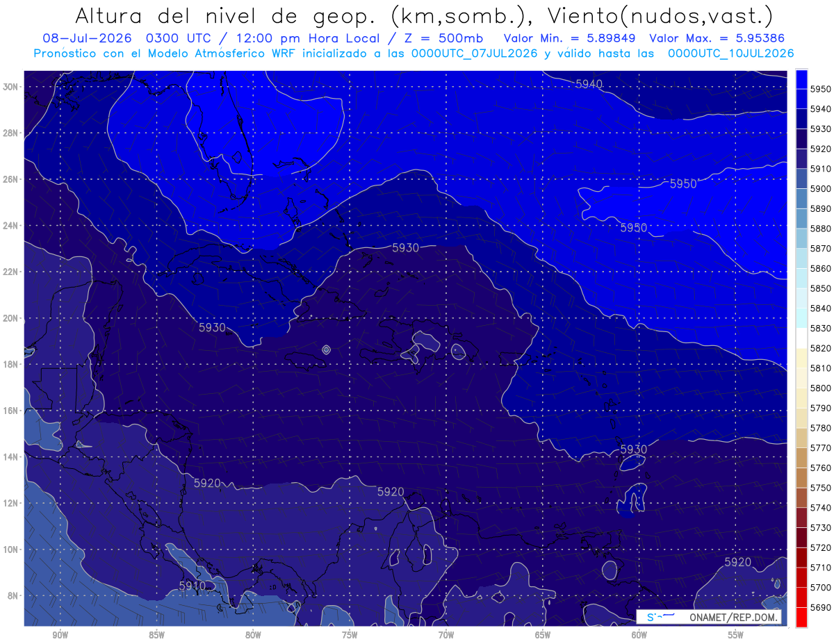This screenshot has width=834, height=644.
Task: Click the 5720 tick label on the colorbar
Action: pyautogui.click(x=821, y=547)
